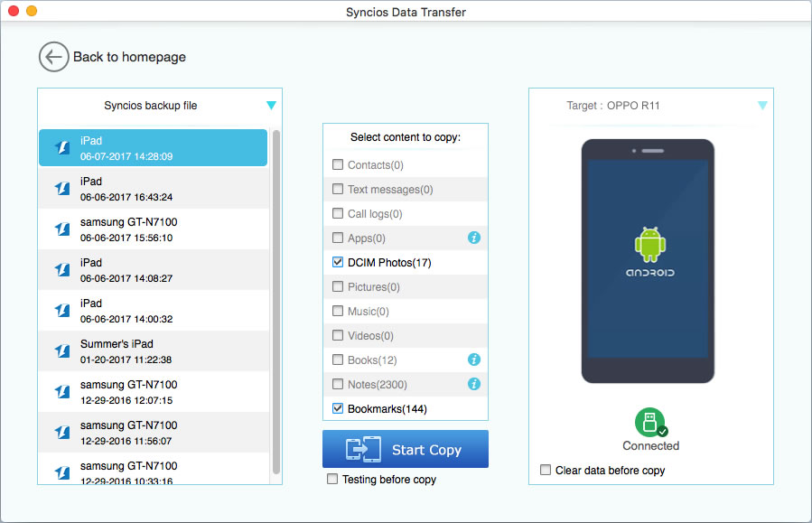The image size is (812, 523).
Task: Check the Text messages(0) checkbox
Action: [338, 189]
